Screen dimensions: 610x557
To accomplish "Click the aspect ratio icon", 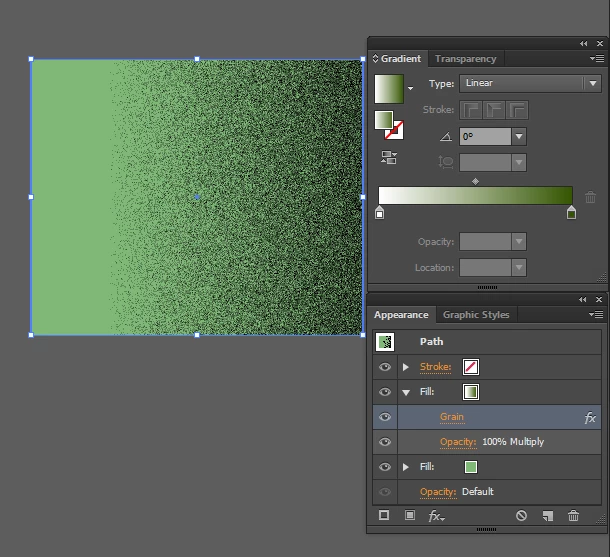I will [446, 162].
